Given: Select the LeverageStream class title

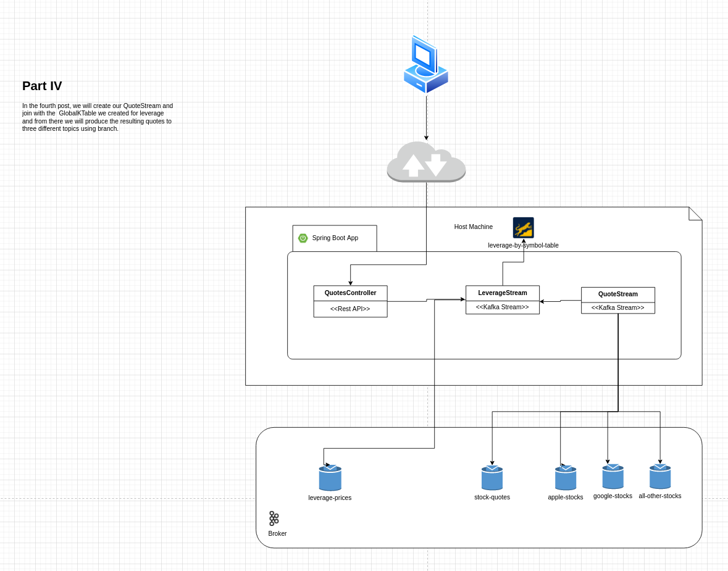Looking at the screenshot, I should 503,293.
